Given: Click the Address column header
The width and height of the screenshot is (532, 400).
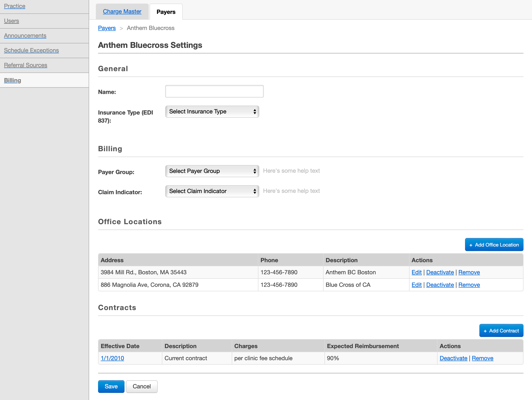Looking at the screenshot, I should (178, 260).
